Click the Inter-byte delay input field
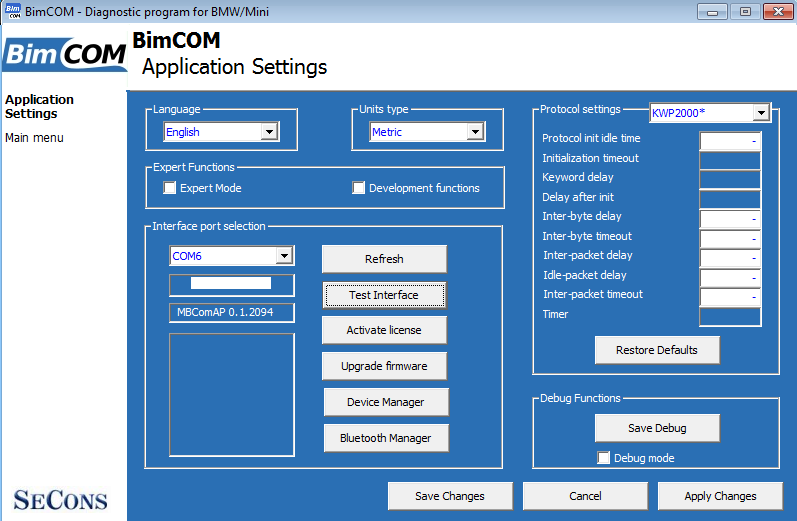797x521 pixels. [730, 219]
